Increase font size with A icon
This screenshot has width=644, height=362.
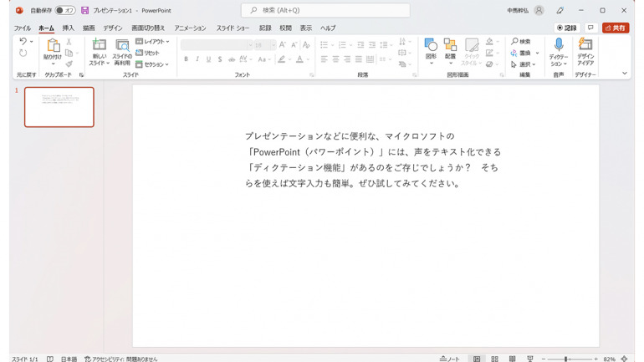click(283, 45)
